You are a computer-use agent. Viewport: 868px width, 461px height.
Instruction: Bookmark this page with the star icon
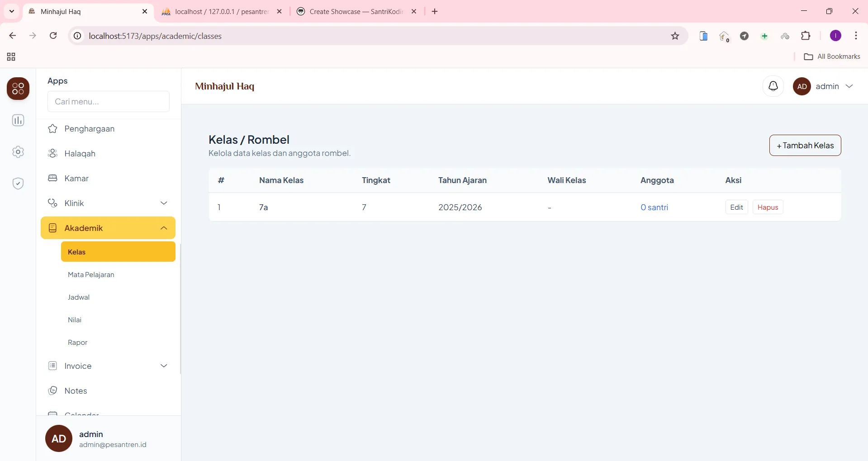point(675,36)
